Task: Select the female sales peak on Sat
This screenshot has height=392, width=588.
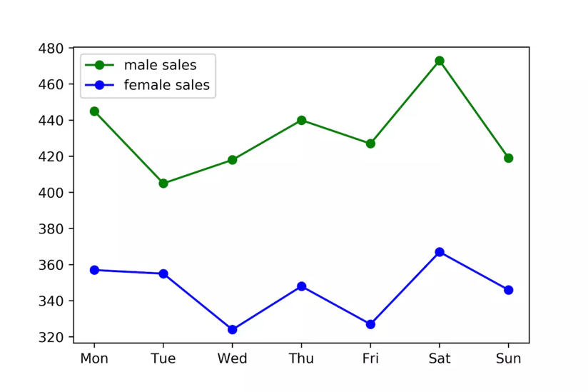Action: point(440,252)
